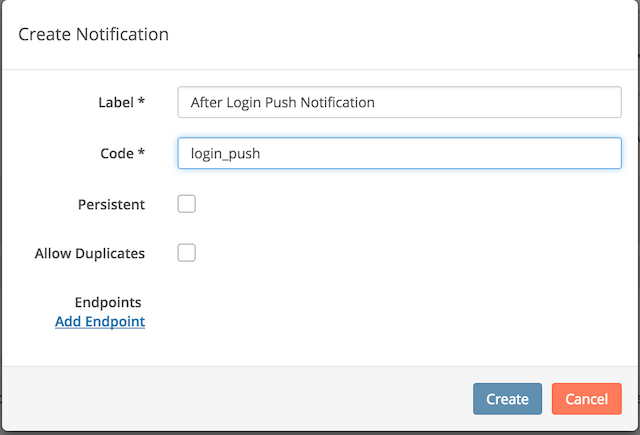Open the Add Endpoint link
640x435 pixels.
pyautogui.click(x=100, y=321)
